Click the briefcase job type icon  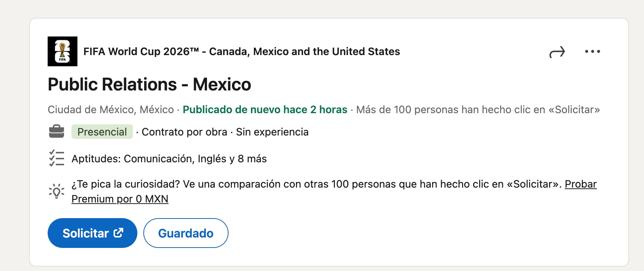[x=57, y=132]
